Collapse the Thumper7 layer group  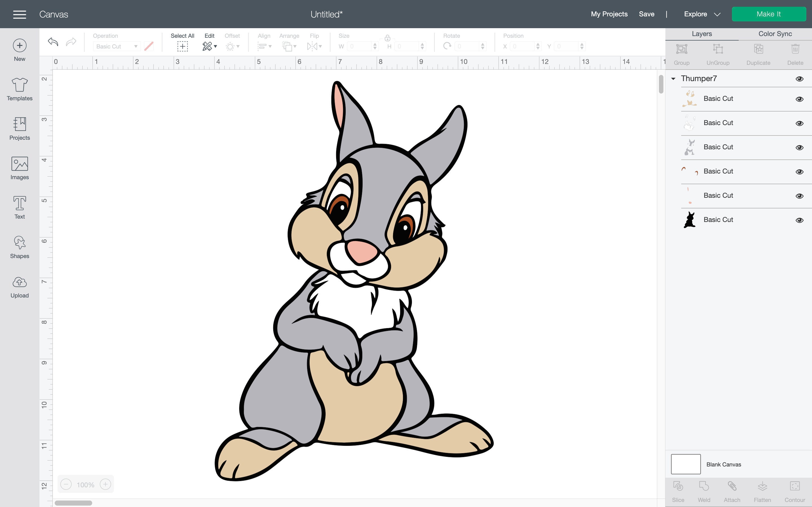673,79
